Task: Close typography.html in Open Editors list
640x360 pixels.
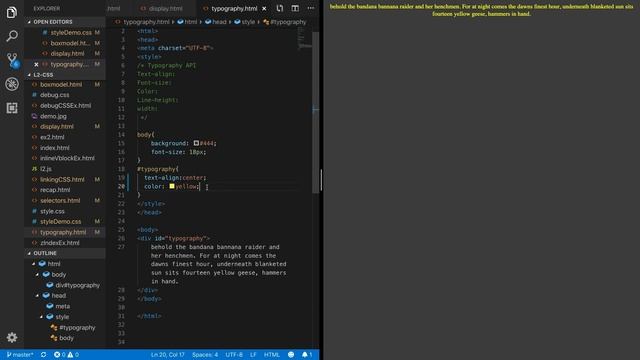Action: tap(36, 64)
